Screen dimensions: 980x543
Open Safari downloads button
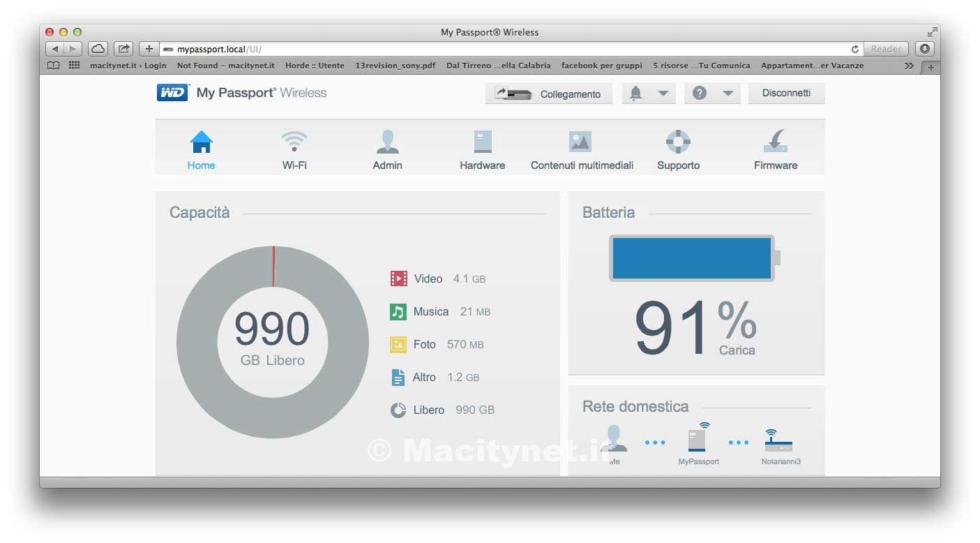click(x=925, y=49)
